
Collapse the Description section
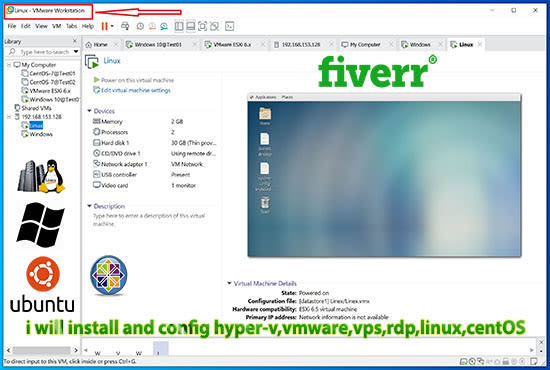click(89, 206)
